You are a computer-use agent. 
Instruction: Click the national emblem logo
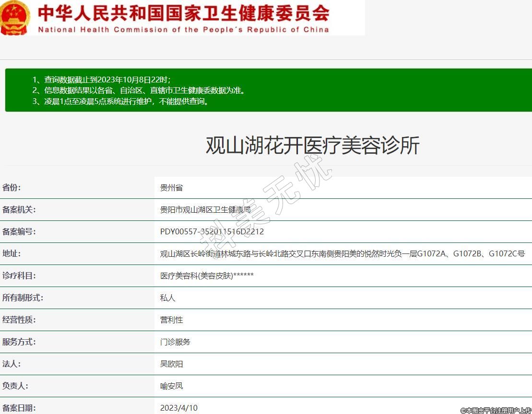click(x=15, y=18)
